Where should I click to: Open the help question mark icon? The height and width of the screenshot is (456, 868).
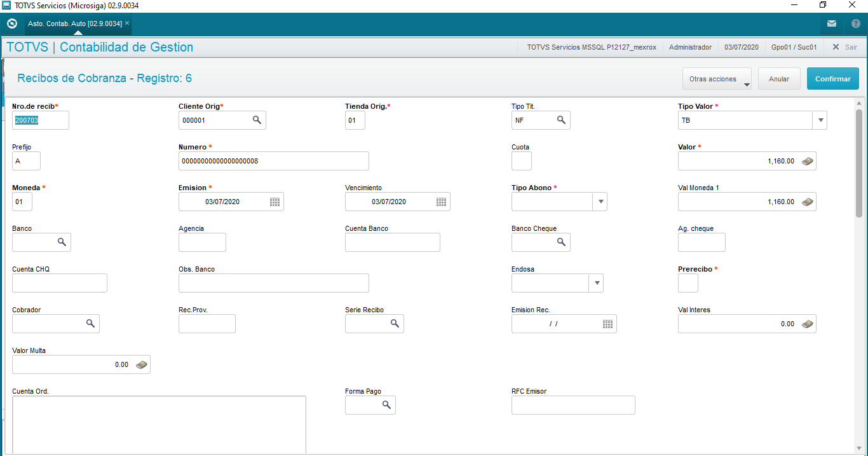click(855, 24)
